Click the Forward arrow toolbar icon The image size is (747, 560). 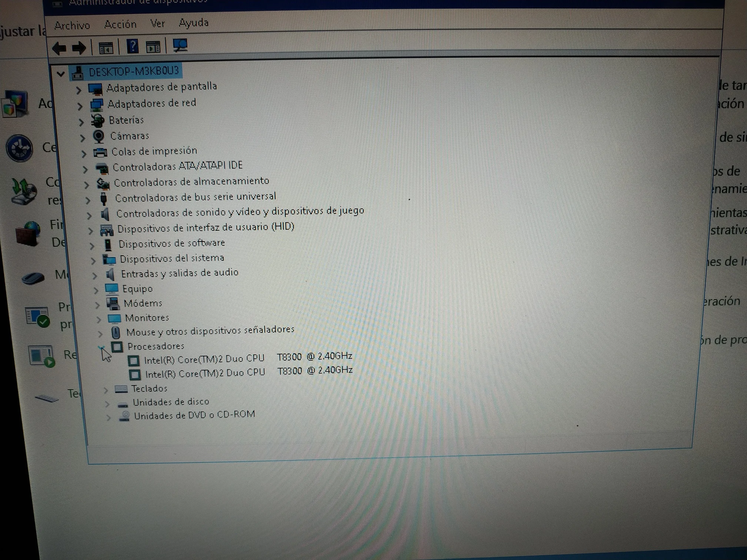(79, 48)
